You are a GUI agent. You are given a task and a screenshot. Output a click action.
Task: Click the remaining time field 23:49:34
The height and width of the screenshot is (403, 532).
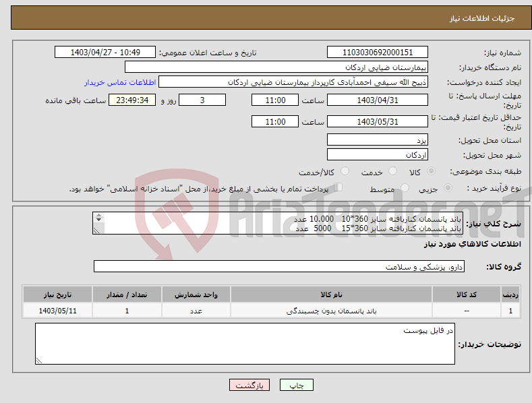pos(132,100)
